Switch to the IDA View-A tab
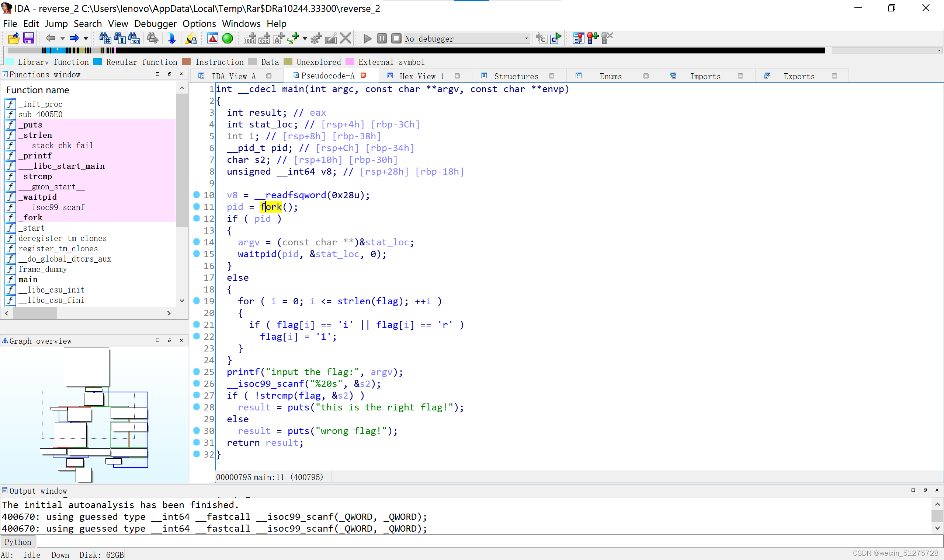The width and height of the screenshot is (944, 560). click(x=234, y=77)
